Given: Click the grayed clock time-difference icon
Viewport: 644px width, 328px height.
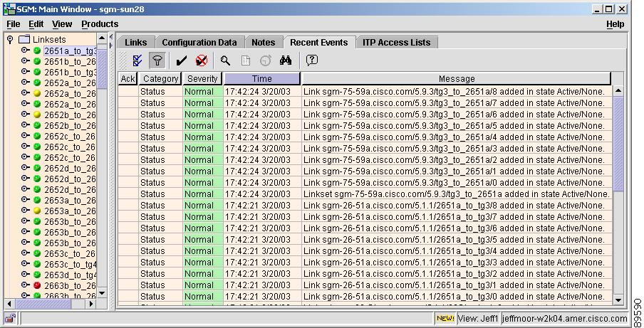Looking at the screenshot, I should pyautogui.click(x=265, y=60).
